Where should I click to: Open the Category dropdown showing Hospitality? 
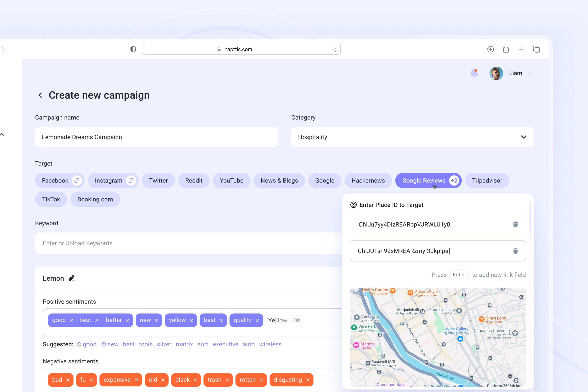(x=413, y=137)
